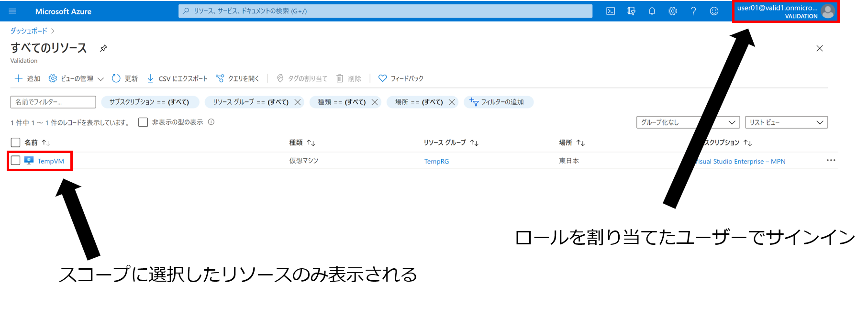The width and height of the screenshot is (868, 329).
Task: Click the 仮想マシン type cell
Action: (303, 161)
